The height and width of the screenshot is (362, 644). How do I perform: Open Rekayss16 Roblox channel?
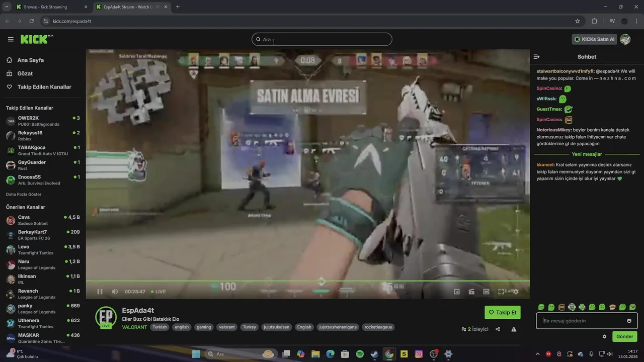click(x=43, y=136)
